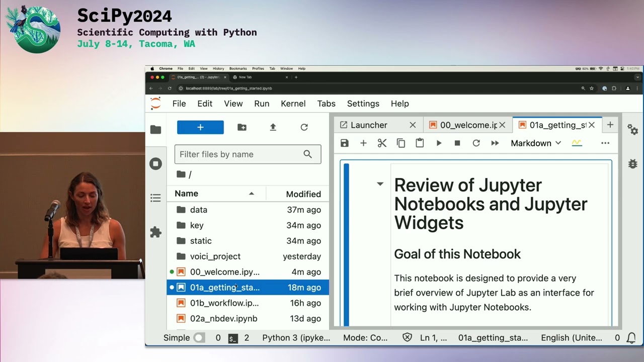
Task: Select the static folder
Action: click(248, 241)
